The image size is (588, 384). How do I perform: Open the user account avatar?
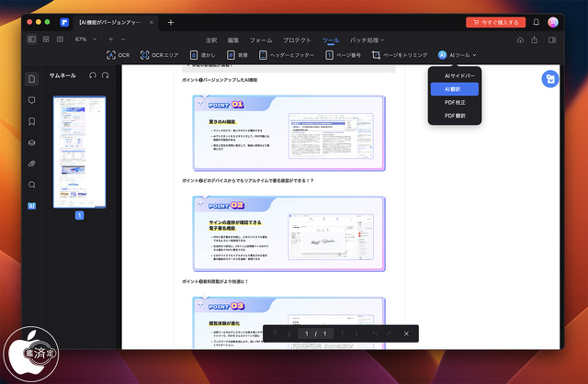553,22
